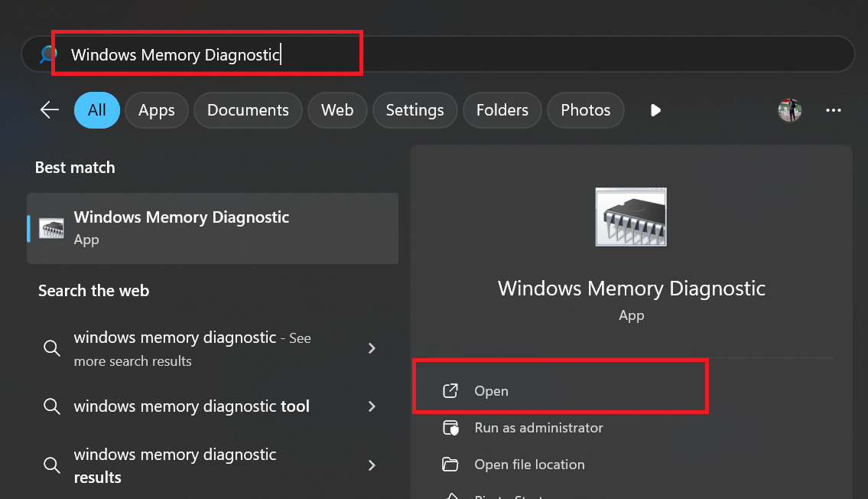Screen dimensions: 868x499
Task: Click the back arrow icon
Action: tap(50, 110)
